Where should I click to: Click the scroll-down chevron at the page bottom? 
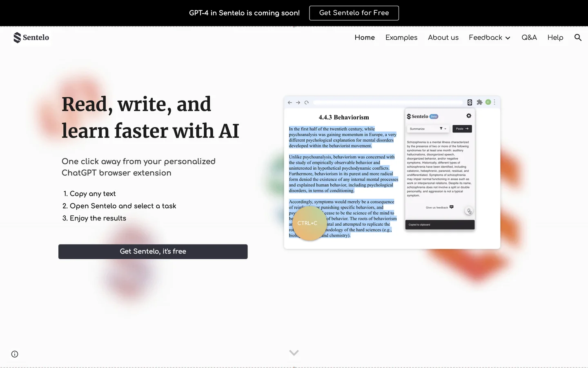pos(294,352)
